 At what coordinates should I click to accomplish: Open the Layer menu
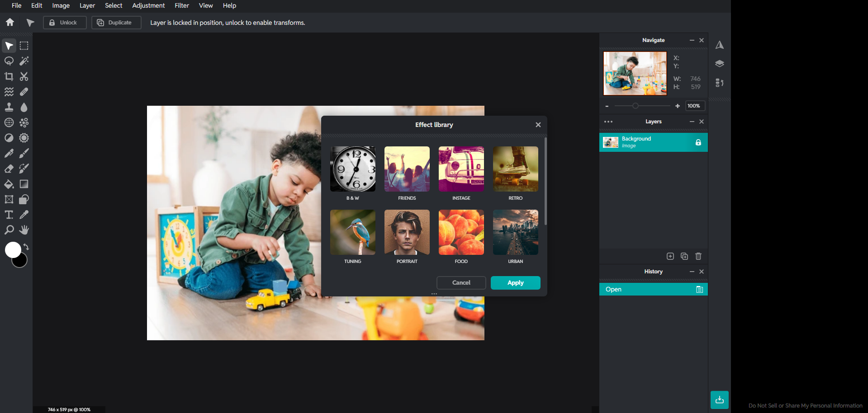point(87,5)
